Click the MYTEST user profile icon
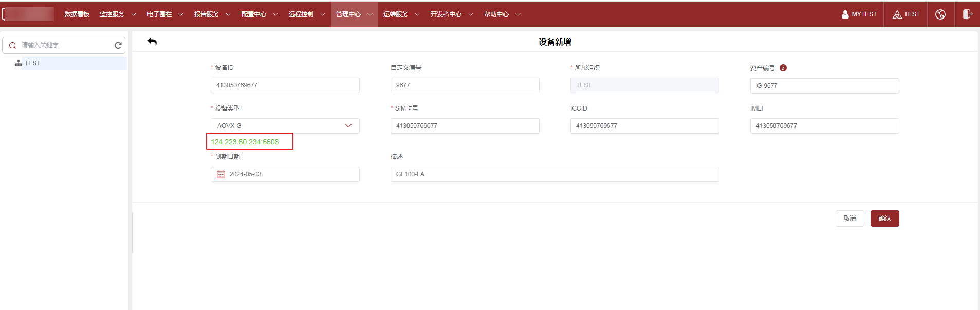Screen dimensions: 980x310 [x=845, y=14]
